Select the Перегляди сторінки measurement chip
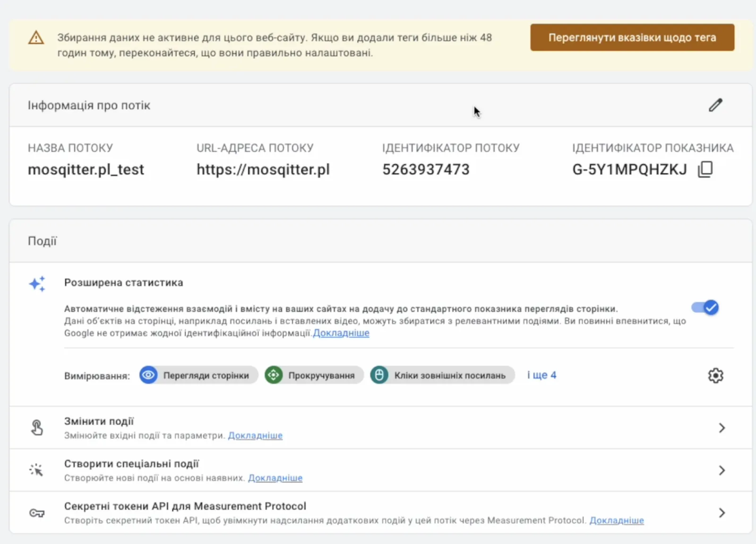The width and height of the screenshot is (756, 544). point(198,375)
